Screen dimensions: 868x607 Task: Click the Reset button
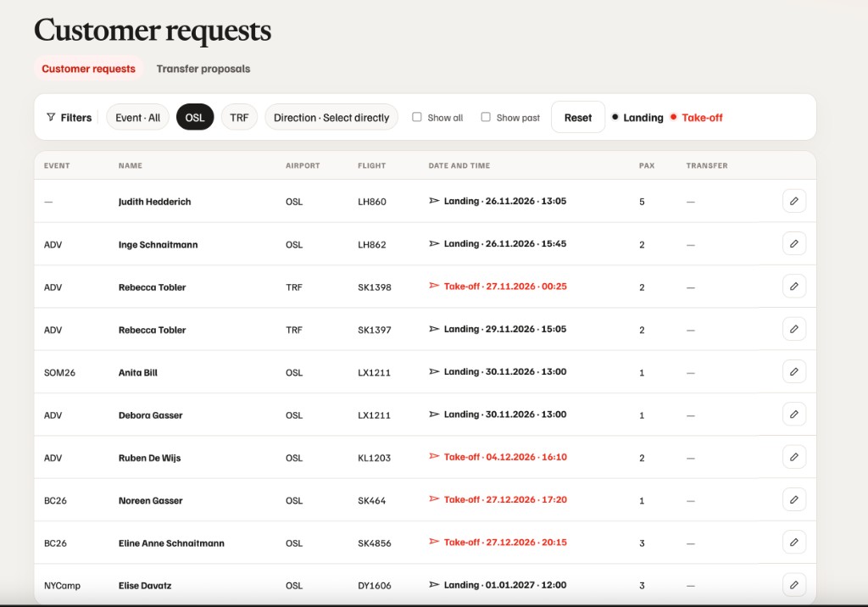[578, 117]
